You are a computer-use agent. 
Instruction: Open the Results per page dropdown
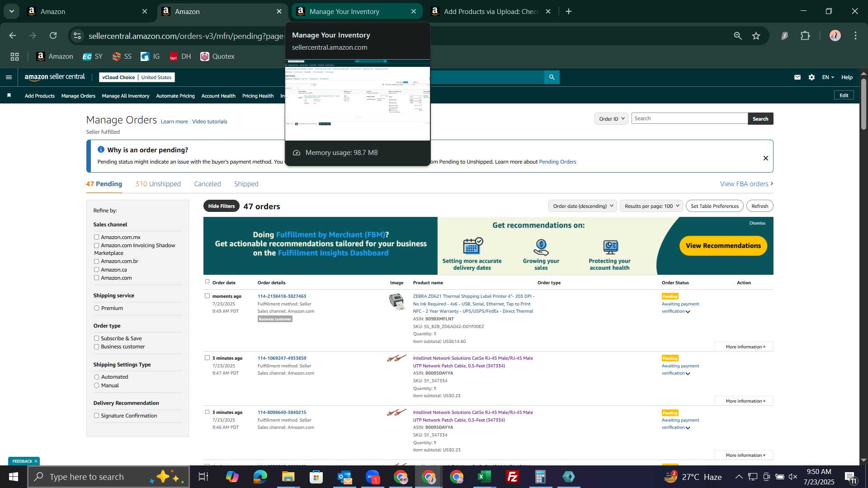[x=651, y=206]
